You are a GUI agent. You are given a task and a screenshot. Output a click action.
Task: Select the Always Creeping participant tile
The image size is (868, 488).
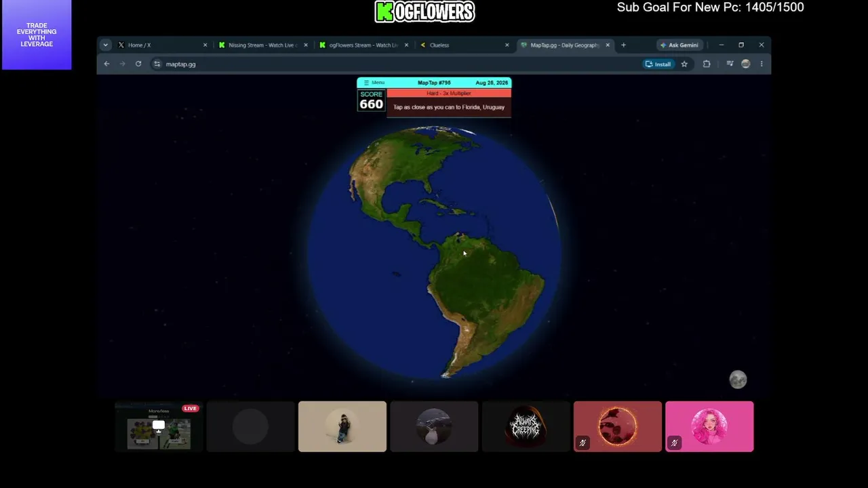(x=526, y=426)
